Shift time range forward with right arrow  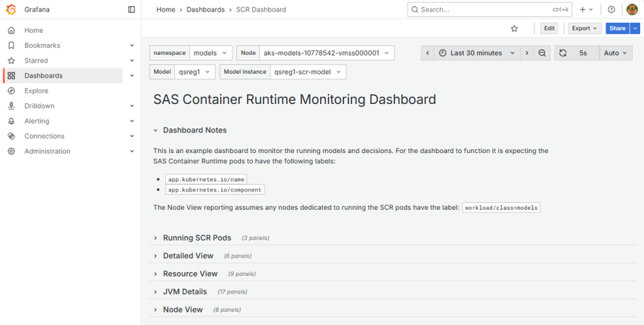(527, 53)
